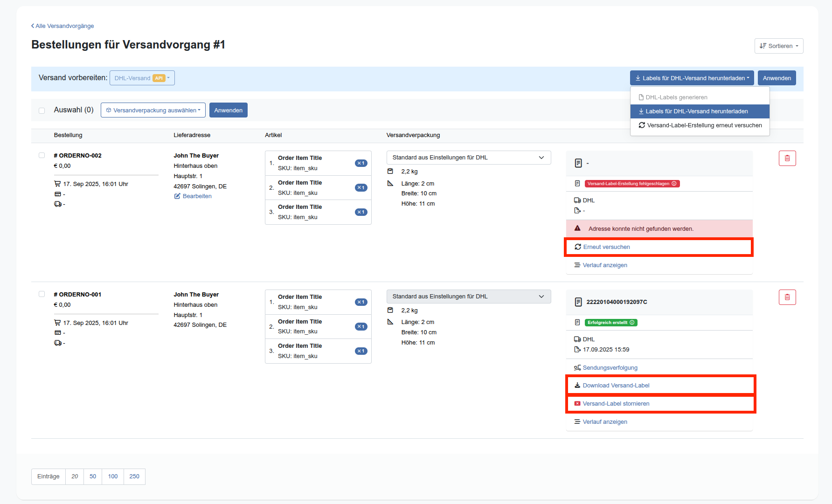Click the shipping truck icon under ORDERNO-001

(58, 343)
